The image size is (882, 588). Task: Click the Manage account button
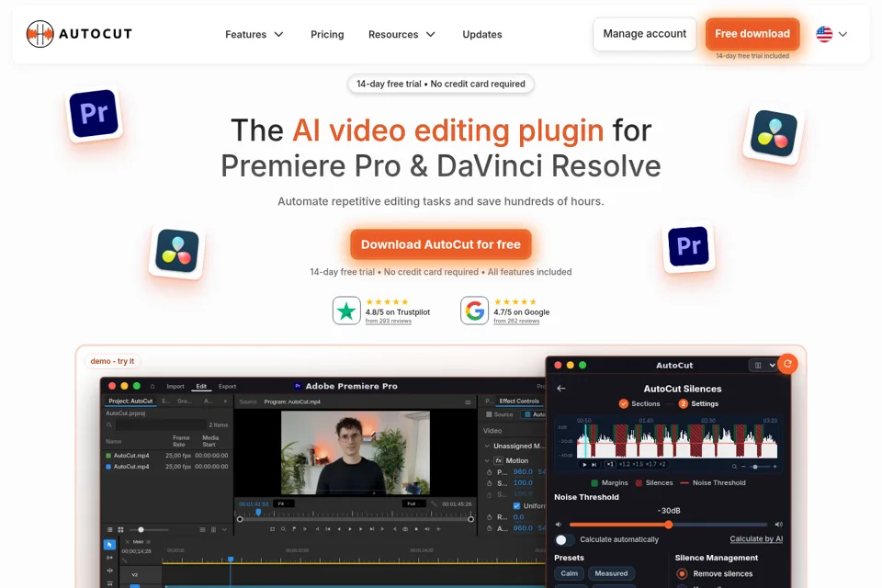(x=645, y=34)
